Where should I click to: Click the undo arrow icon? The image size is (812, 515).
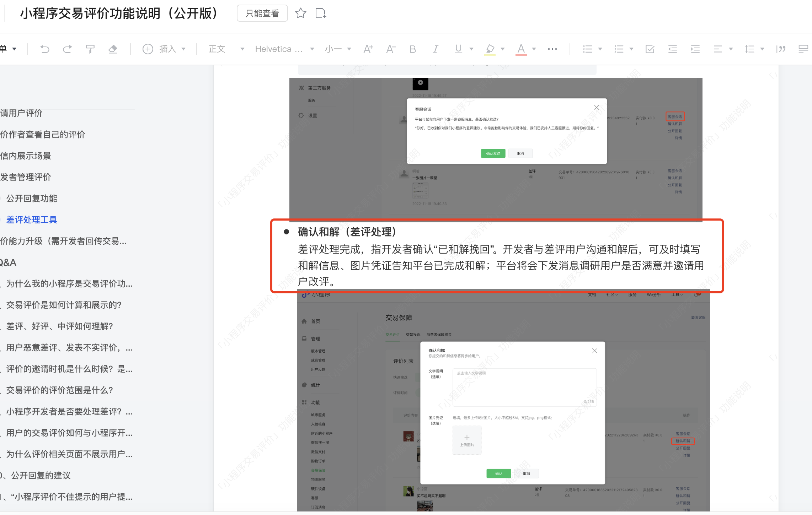click(45, 49)
